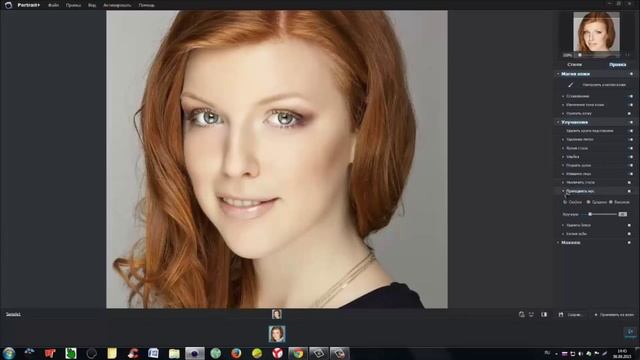Toggle the Макияж section switch
The width and height of the screenshot is (640, 360).
pyautogui.click(x=629, y=242)
